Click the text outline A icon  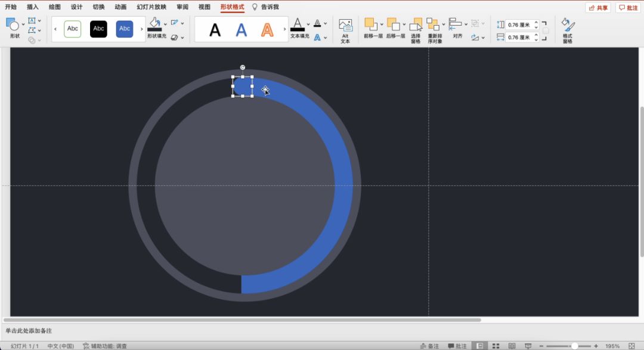[x=317, y=23]
